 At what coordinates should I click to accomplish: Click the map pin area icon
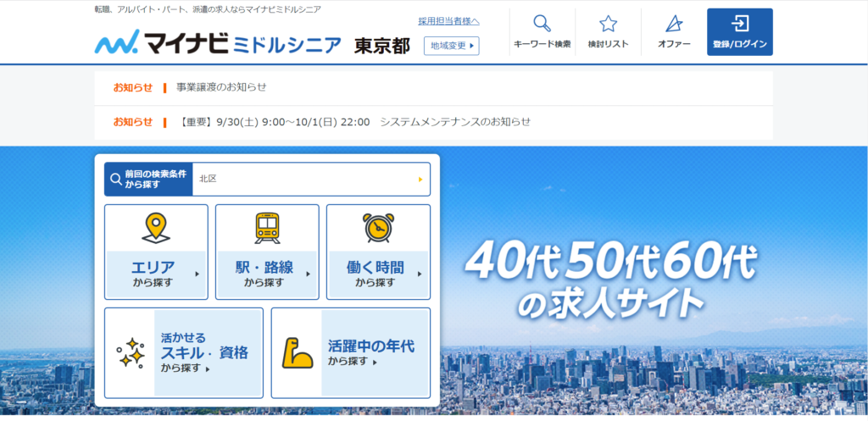156,229
